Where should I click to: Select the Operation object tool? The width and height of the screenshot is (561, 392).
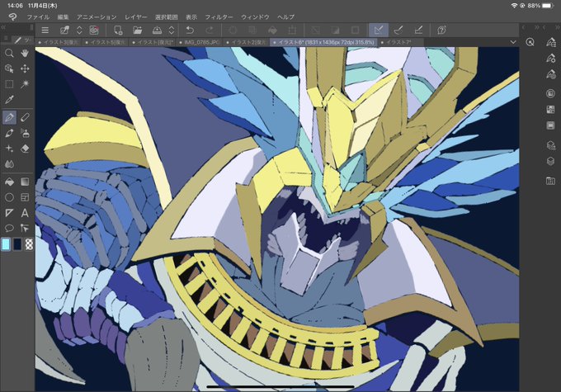tap(9, 68)
